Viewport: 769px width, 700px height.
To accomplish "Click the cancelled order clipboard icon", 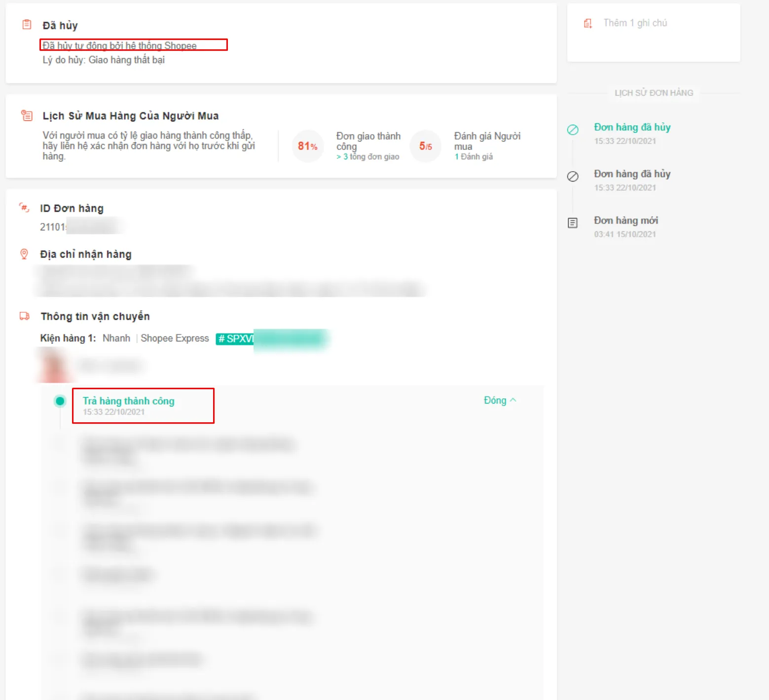I will [x=27, y=25].
